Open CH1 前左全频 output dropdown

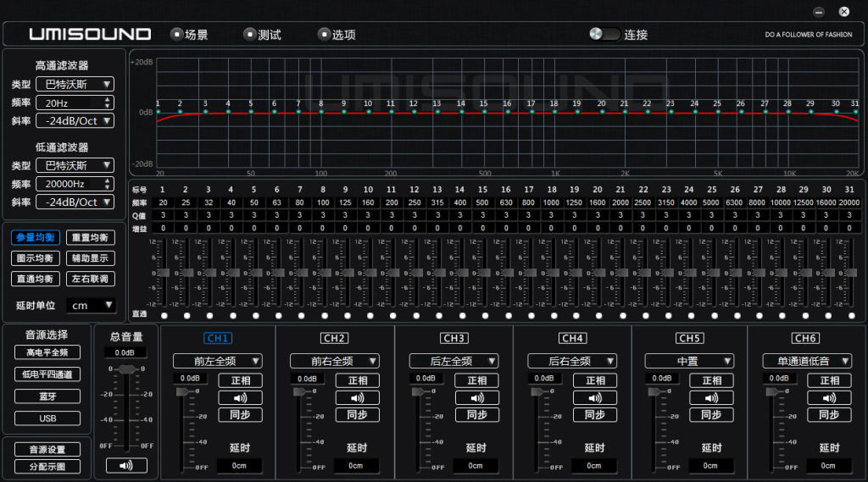point(218,362)
